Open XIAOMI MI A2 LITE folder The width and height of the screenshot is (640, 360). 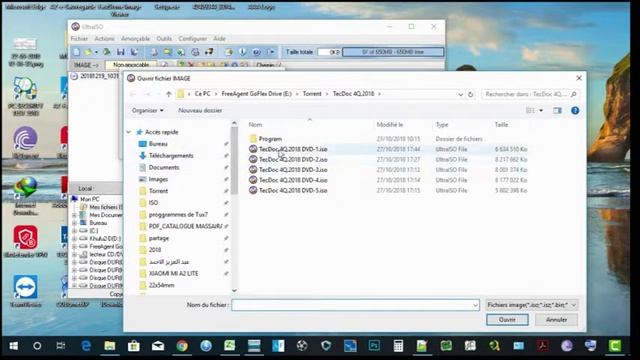click(173, 273)
